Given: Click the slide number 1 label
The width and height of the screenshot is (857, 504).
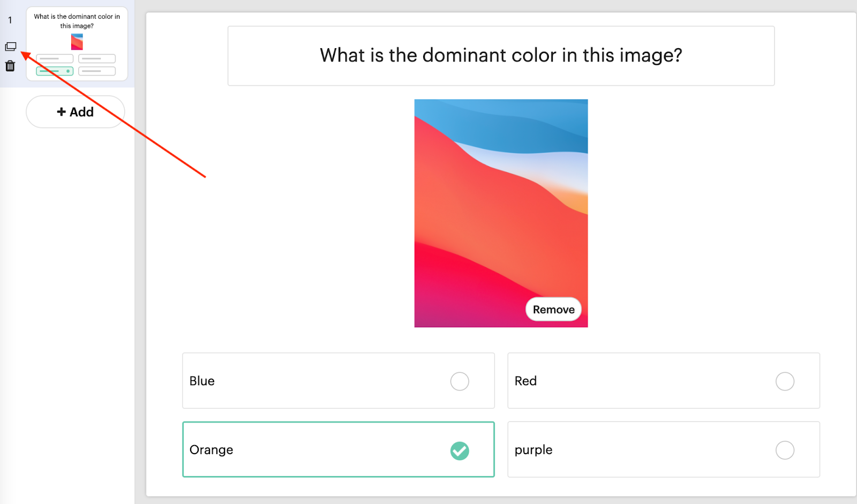Looking at the screenshot, I should coord(10,20).
